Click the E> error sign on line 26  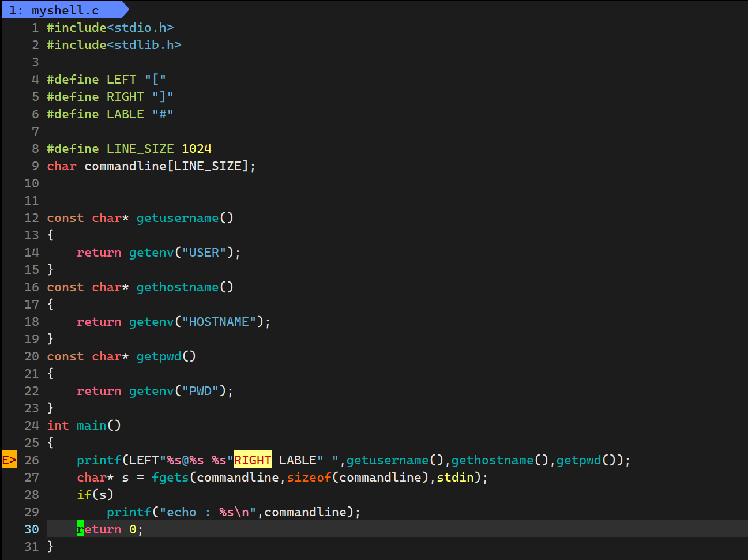click(x=9, y=460)
